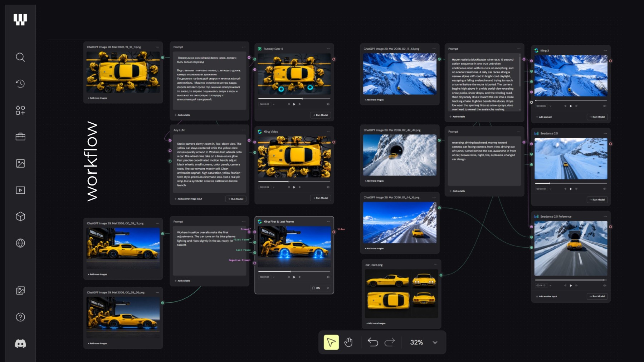Click the redo arrow in bottom toolbar
Viewport: 644px width, 362px height.
390,342
